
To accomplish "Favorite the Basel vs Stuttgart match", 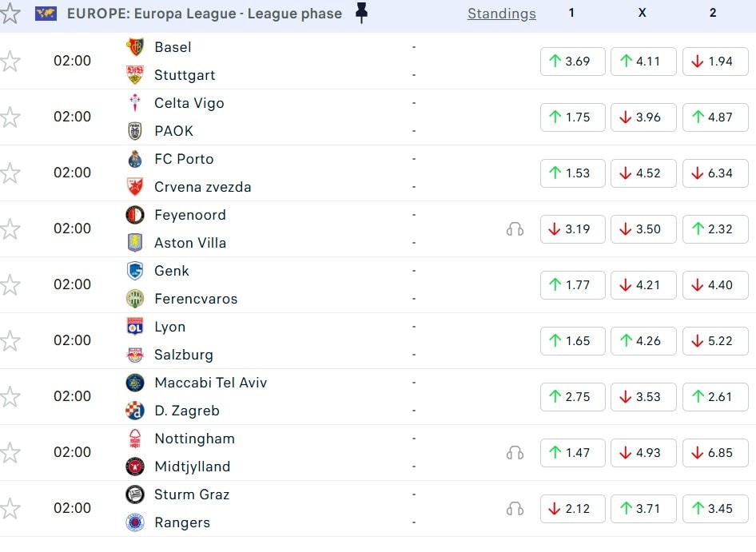I will (10, 61).
